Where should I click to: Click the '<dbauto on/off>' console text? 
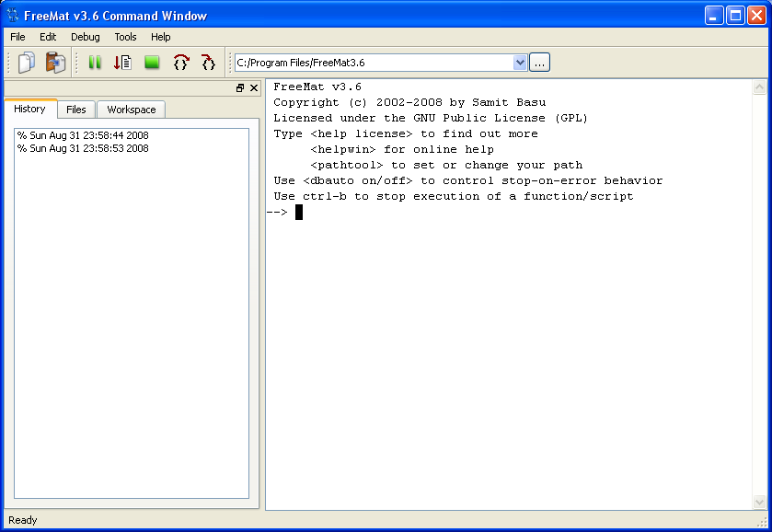(358, 180)
